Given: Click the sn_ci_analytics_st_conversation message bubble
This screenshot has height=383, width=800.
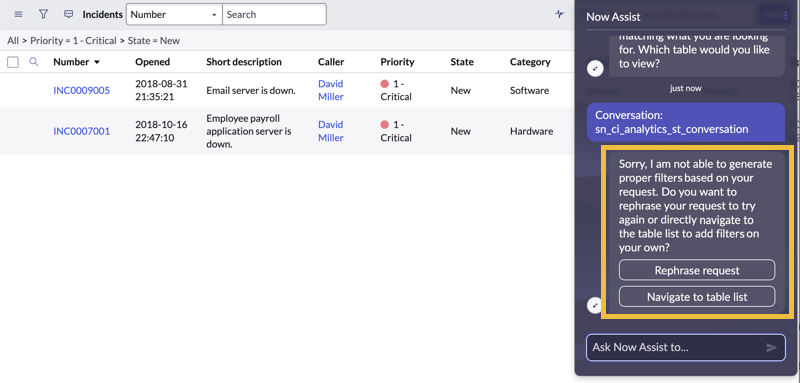Looking at the screenshot, I should click(686, 122).
